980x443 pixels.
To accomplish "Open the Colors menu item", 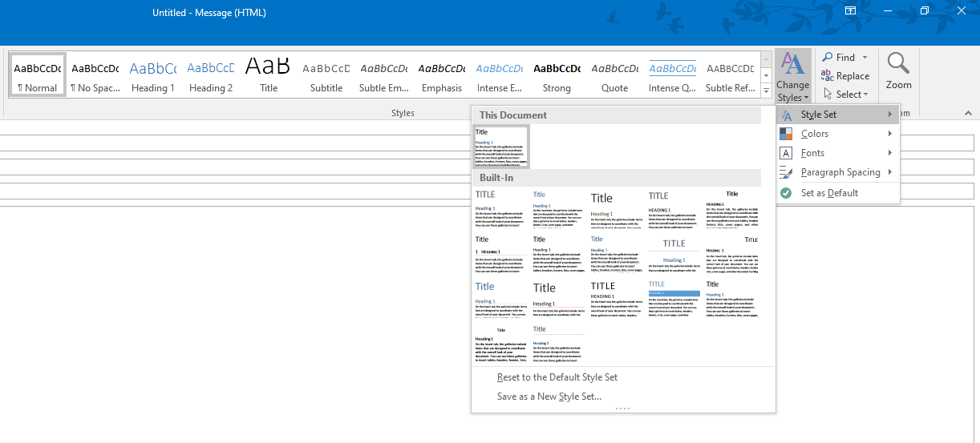I will pos(837,134).
